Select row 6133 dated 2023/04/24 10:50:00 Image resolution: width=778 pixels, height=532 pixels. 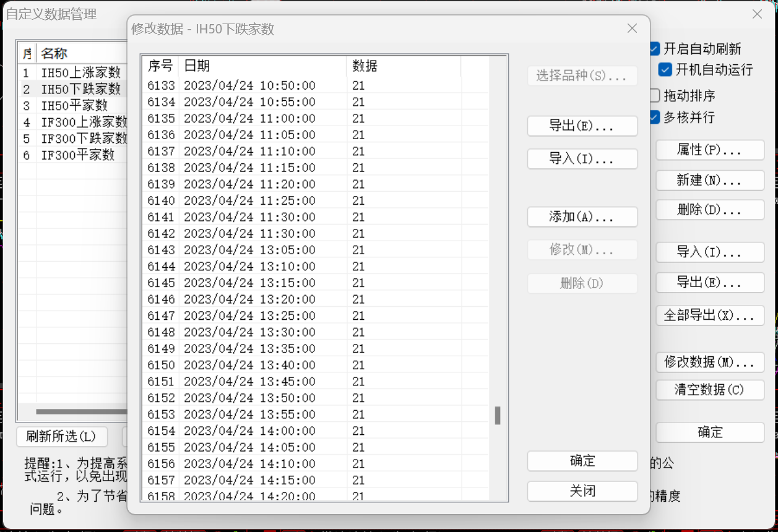tap(315, 85)
